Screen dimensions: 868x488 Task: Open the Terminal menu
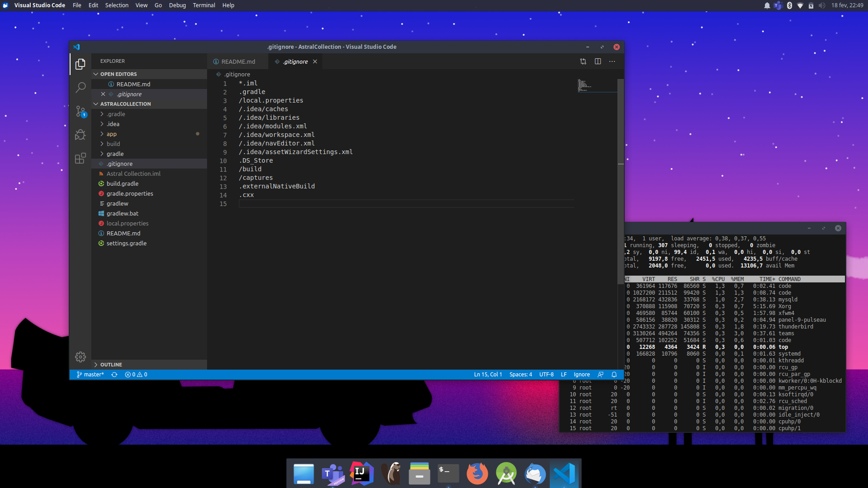[x=204, y=5]
